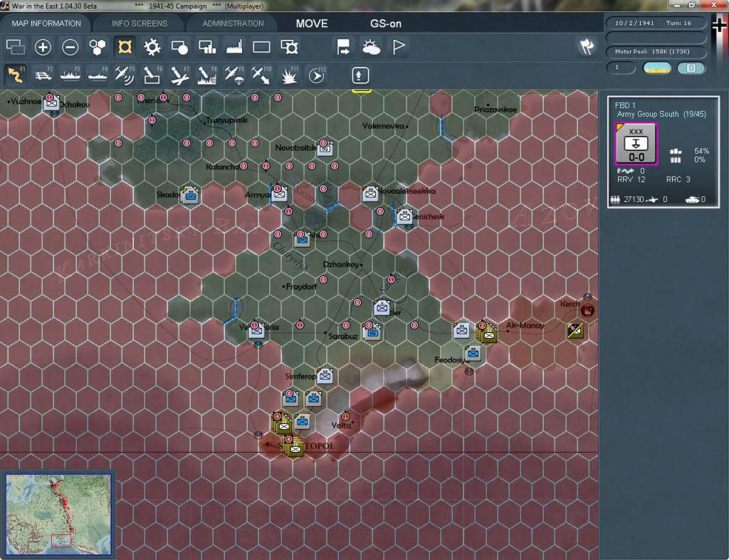Click the MOVE mode label
Image resolution: width=729 pixels, height=560 pixels.
pyautogui.click(x=312, y=23)
